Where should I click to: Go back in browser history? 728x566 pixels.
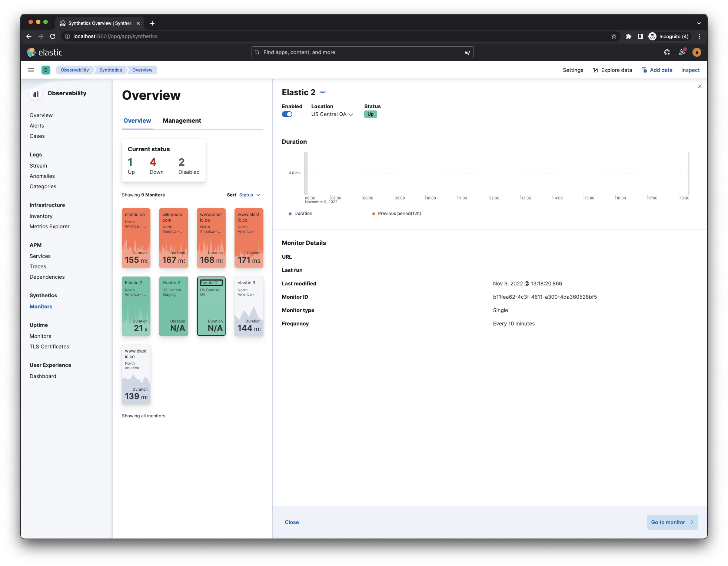[29, 36]
